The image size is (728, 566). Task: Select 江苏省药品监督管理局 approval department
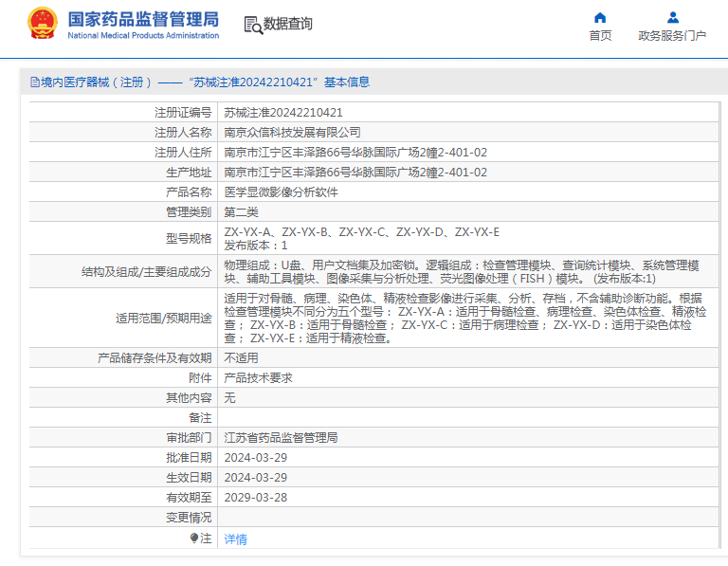281,438
